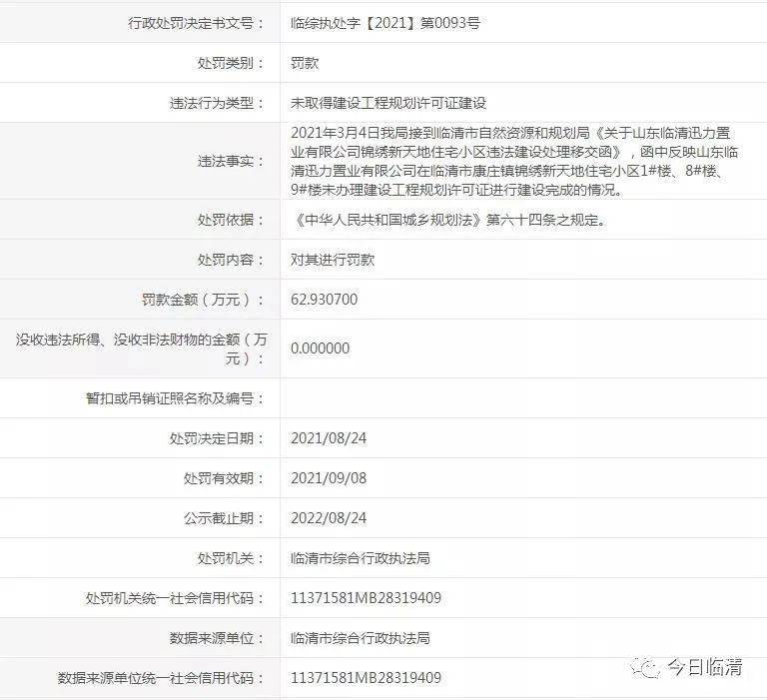
Task: Select credit code in the 处罚机关统一社会信用代码 row
Action: (366, 598)
